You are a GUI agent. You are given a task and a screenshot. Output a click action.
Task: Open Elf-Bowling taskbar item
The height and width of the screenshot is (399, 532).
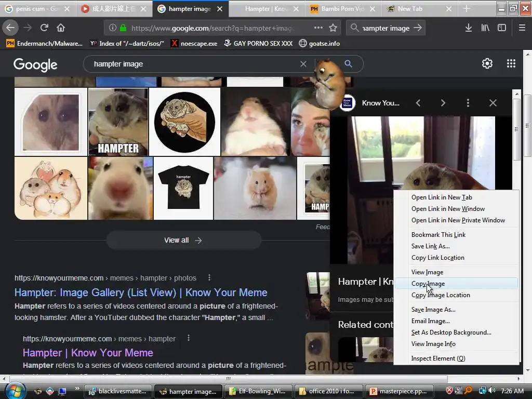[x=258, y=391]
